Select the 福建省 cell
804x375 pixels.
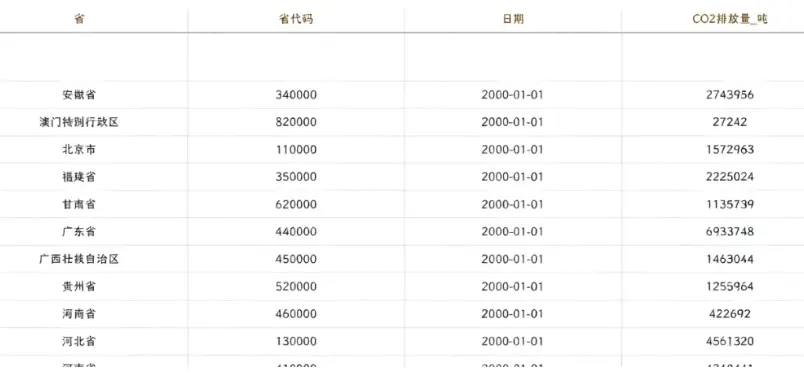pos(79,177)
